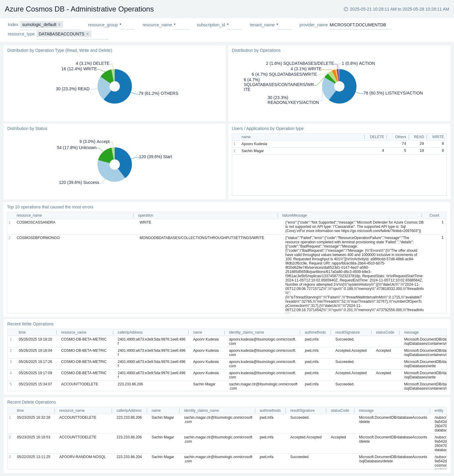Click the '30 (23.3%) READ' pie label

73,89
